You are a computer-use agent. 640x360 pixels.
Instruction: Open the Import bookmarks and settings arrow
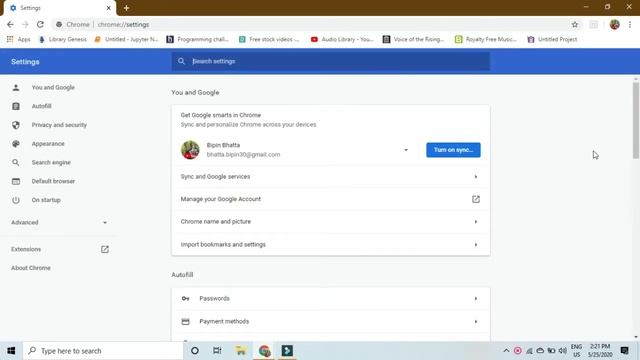476,244
